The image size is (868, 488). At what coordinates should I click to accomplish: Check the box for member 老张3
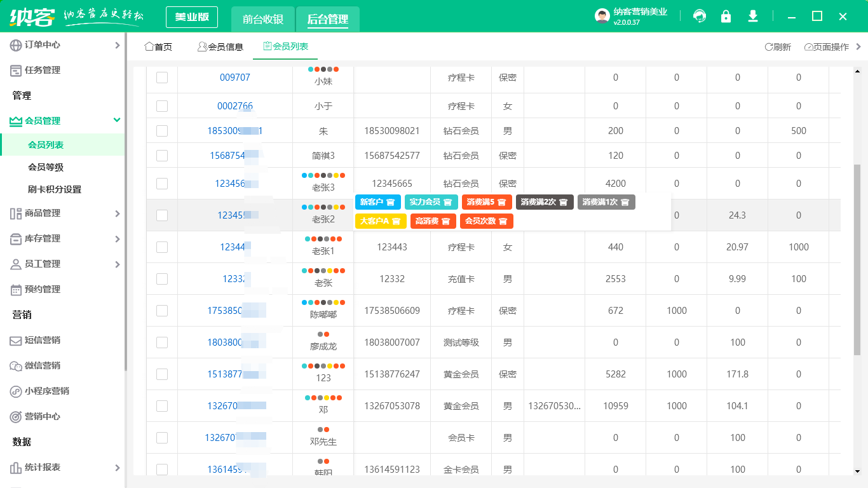coord(162,184)
